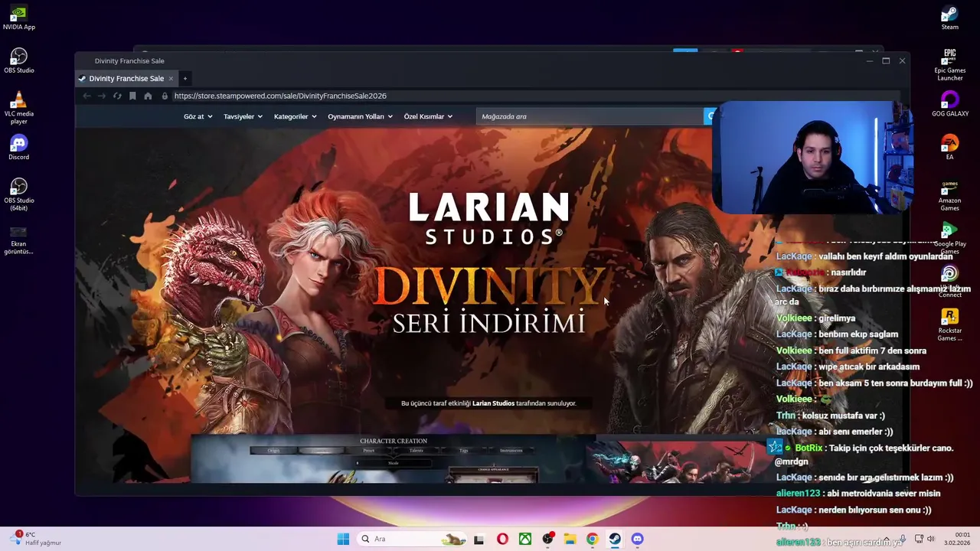
Task: Open the Character Creation preview thumbnail
Action: click(393, 459)
